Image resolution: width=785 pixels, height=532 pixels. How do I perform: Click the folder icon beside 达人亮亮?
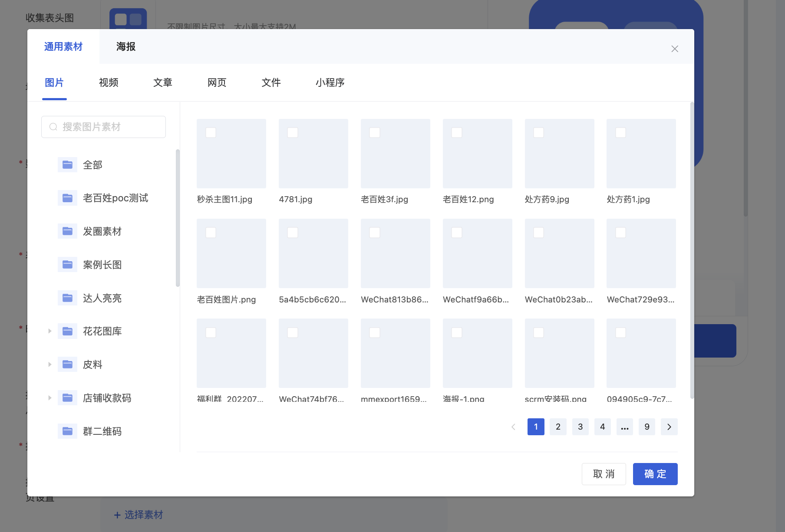pyautogui.click(x=67, y=298)
